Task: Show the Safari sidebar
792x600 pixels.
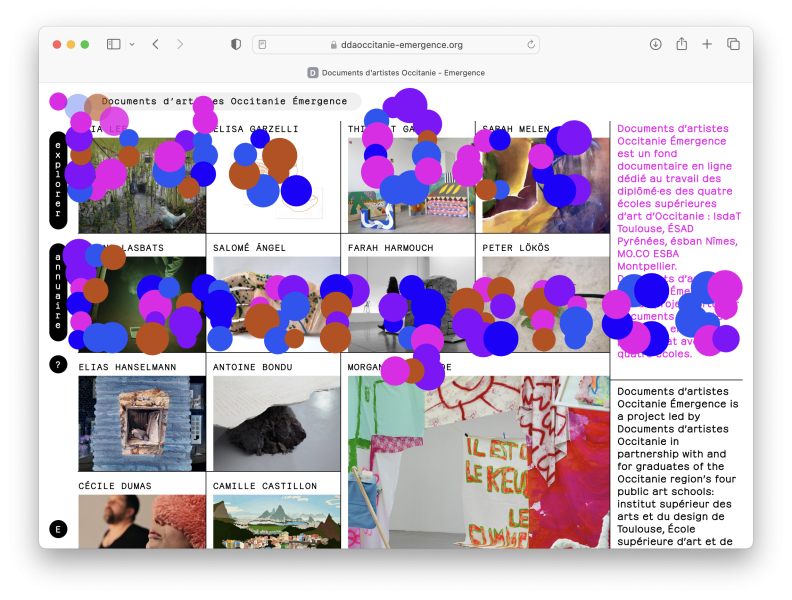Action: click(x=113, y=44)
